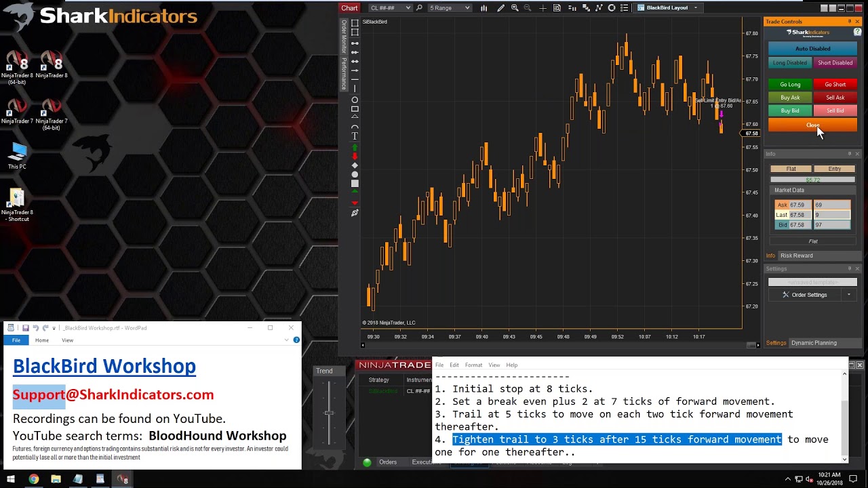The width and height of the screenshot is (868, 488).
Task: Select the crosshair cursor icon
Action: 542,8
